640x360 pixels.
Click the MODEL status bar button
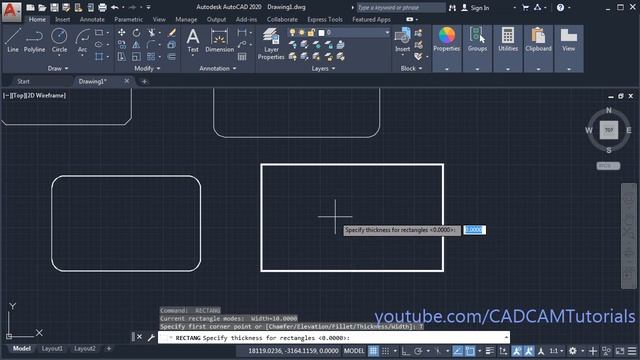point(354,351)
